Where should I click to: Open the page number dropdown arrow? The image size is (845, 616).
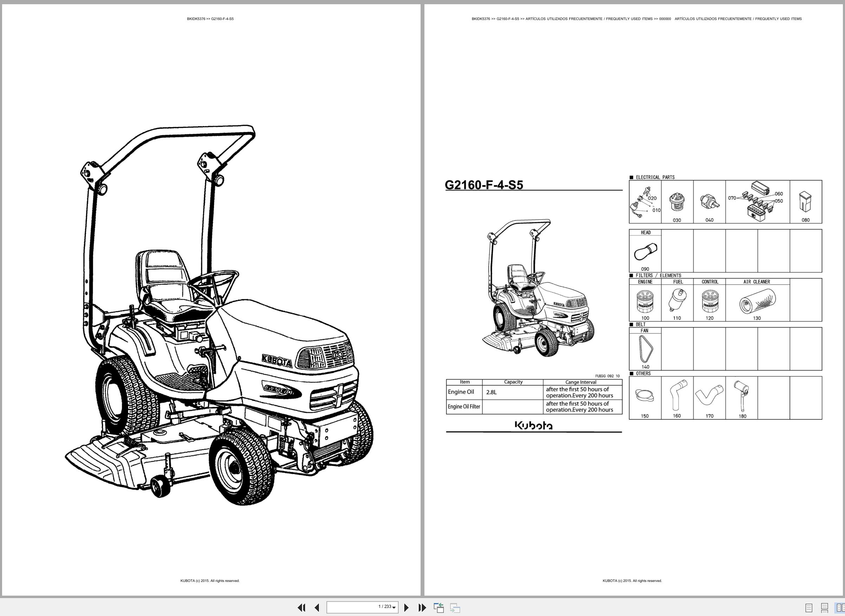(394, 608)
